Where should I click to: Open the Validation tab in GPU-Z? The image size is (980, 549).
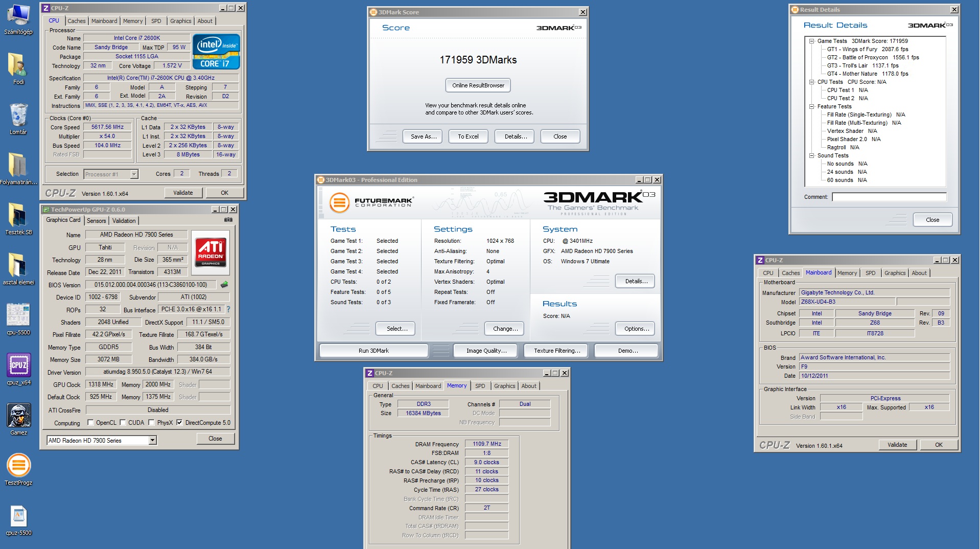point(124,221)
